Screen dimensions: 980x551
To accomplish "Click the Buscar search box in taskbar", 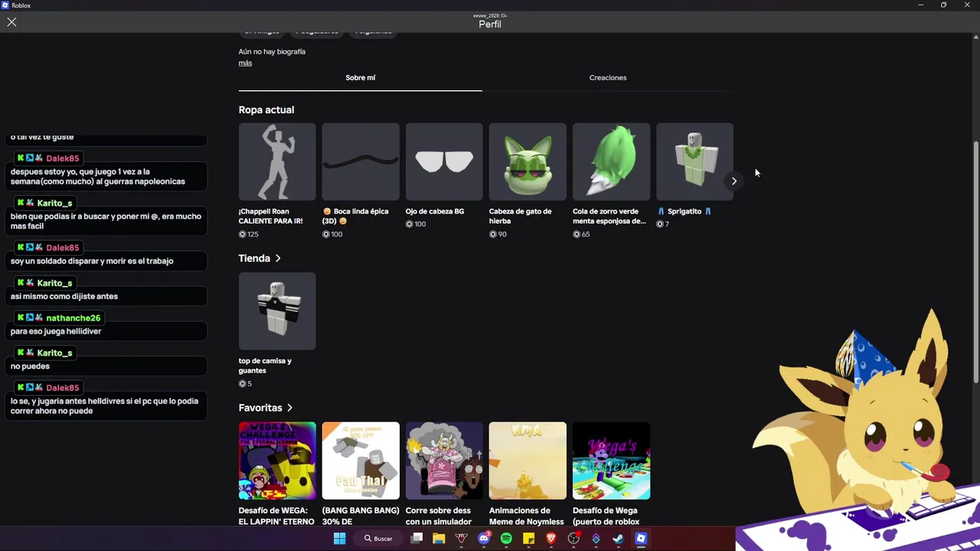I will 378,539.
